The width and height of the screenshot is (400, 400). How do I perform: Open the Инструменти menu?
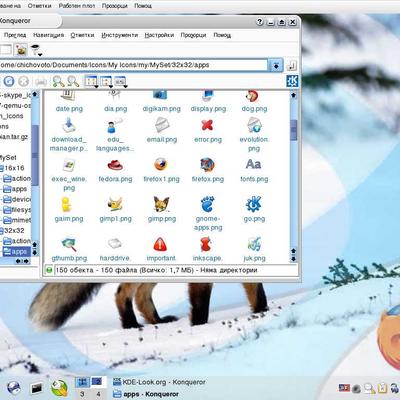coord(120,35)
